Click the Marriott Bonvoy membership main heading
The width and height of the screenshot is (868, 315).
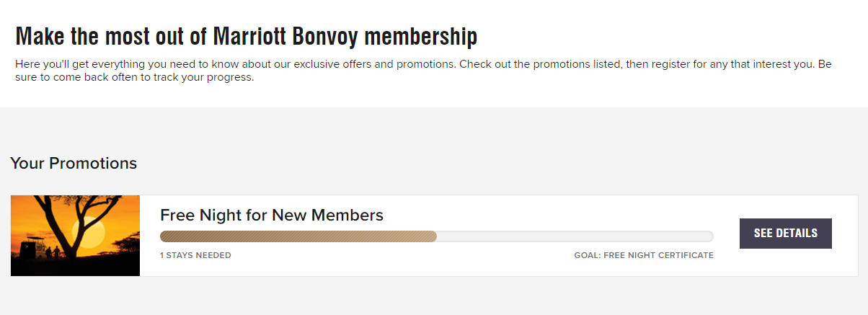pyautogui.click(x=246, y=36)
